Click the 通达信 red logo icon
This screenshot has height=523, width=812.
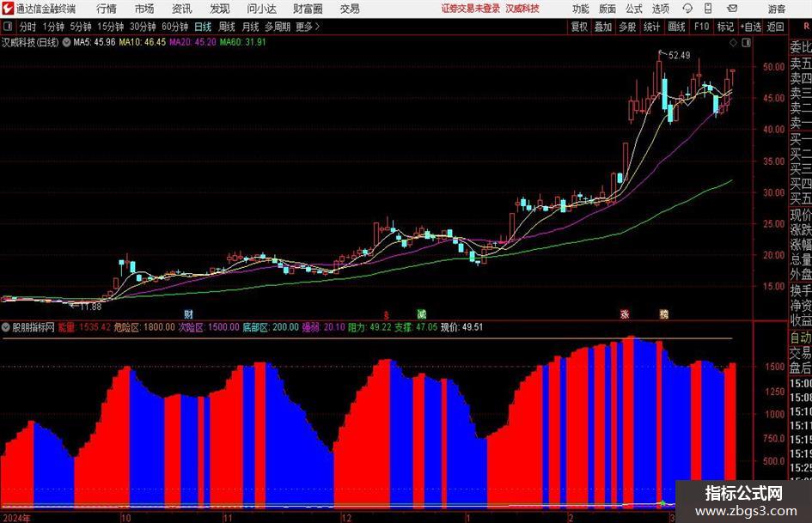point(7,9)
